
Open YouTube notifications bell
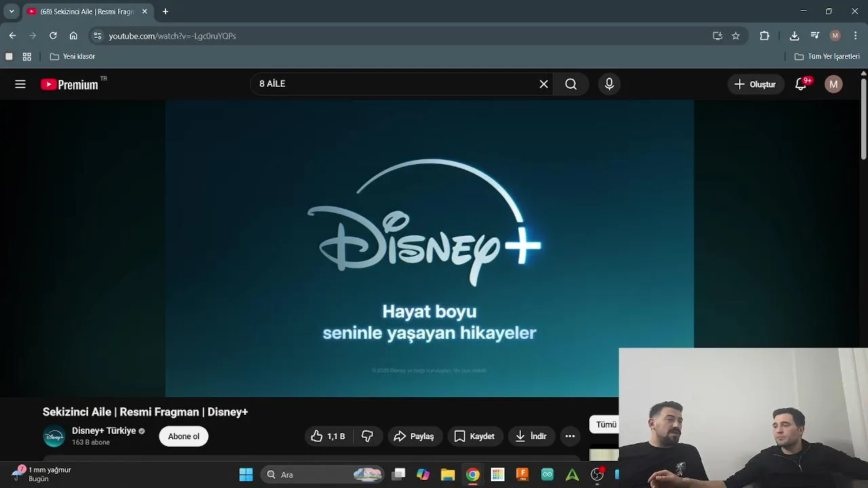click(801, 84)
